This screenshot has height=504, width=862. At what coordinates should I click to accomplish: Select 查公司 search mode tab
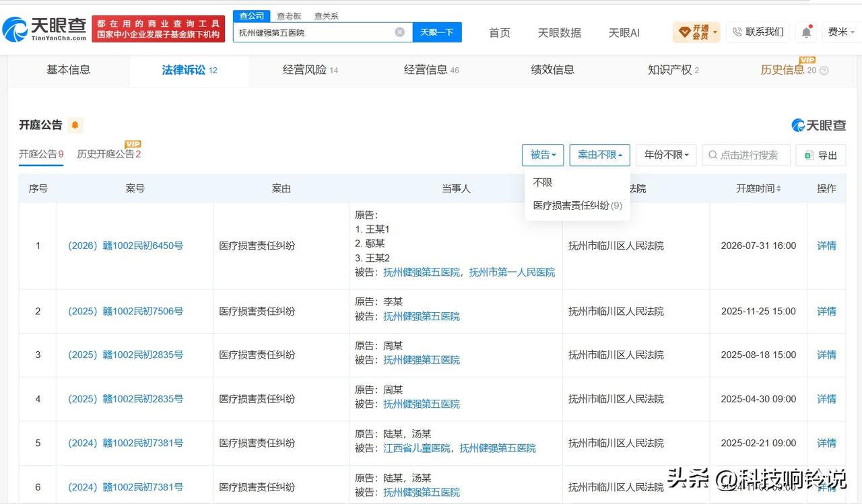pyautogui.click(x=252, y=15)
